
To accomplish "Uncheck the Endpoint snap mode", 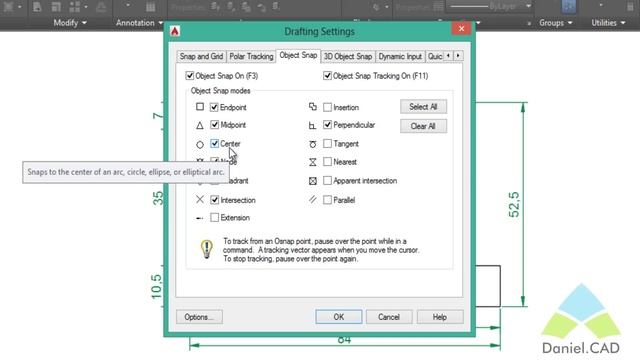I will tap(214, 107).
